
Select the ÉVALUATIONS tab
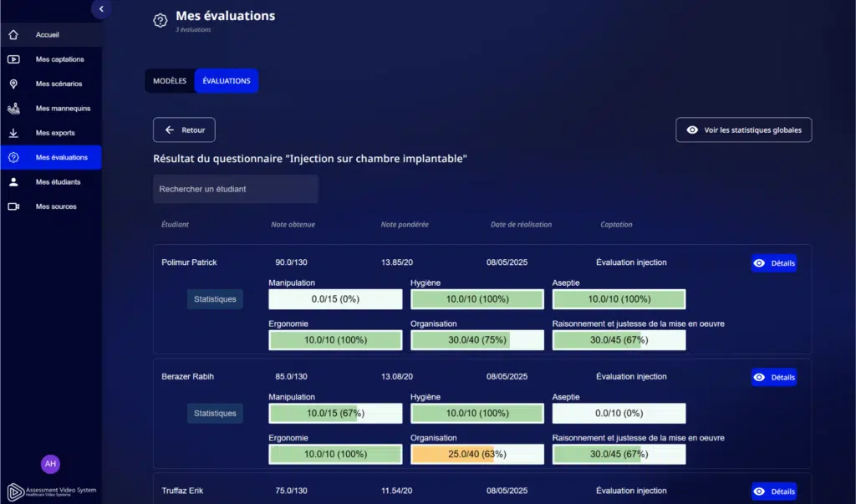pos(227,81)
